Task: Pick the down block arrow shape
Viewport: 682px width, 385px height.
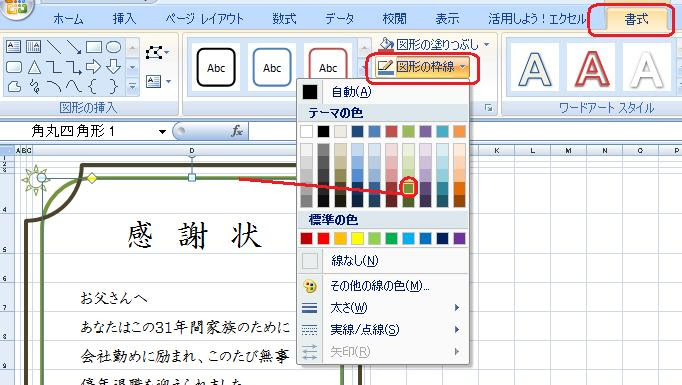Action: pos(114,67)
